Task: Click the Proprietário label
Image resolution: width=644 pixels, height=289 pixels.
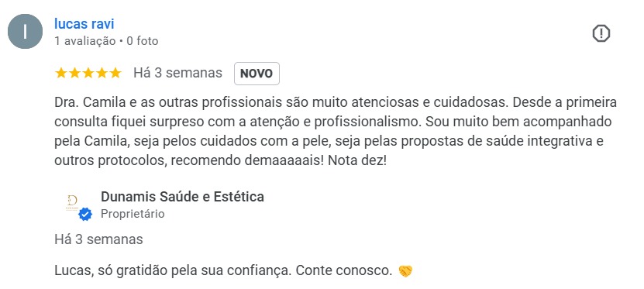Action: (133, 214)
